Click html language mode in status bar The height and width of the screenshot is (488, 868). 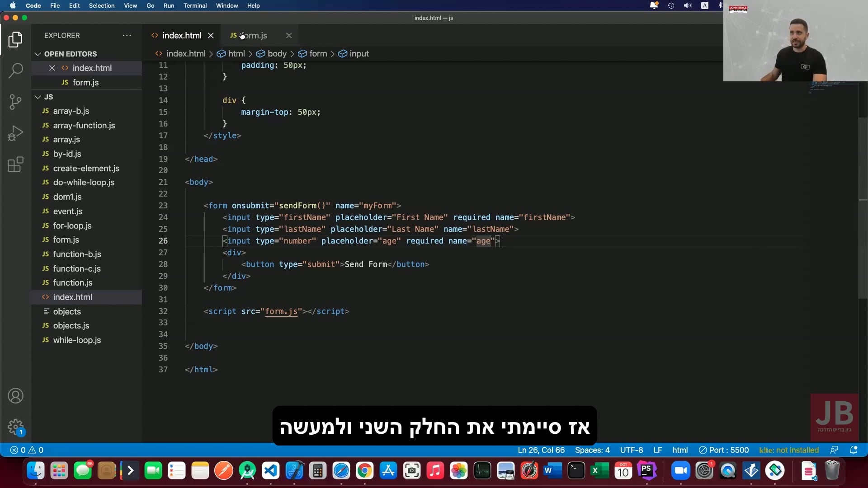680,450
